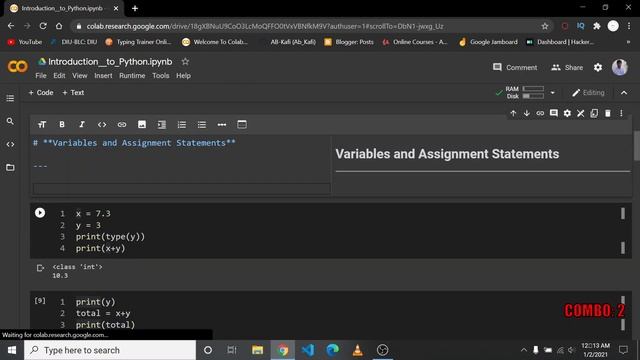Image resolution: width=640 pixels, height=360 pixels.
Task: Reload the browser page
Action: (x=43, y=26)
